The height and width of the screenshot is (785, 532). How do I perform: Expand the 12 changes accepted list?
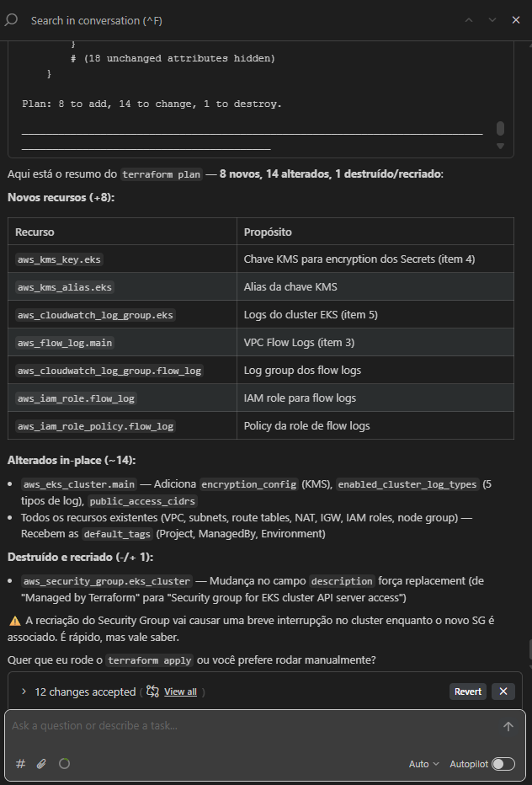[24, 692]
